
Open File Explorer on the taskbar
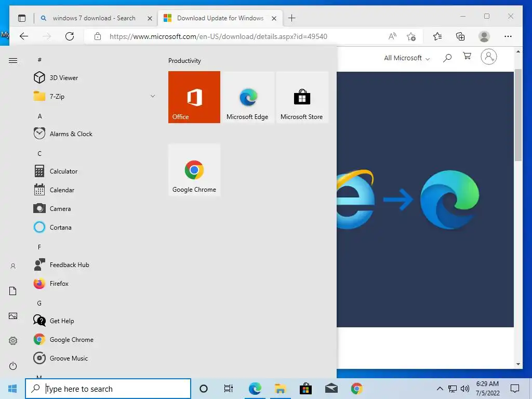click(280, 389)
